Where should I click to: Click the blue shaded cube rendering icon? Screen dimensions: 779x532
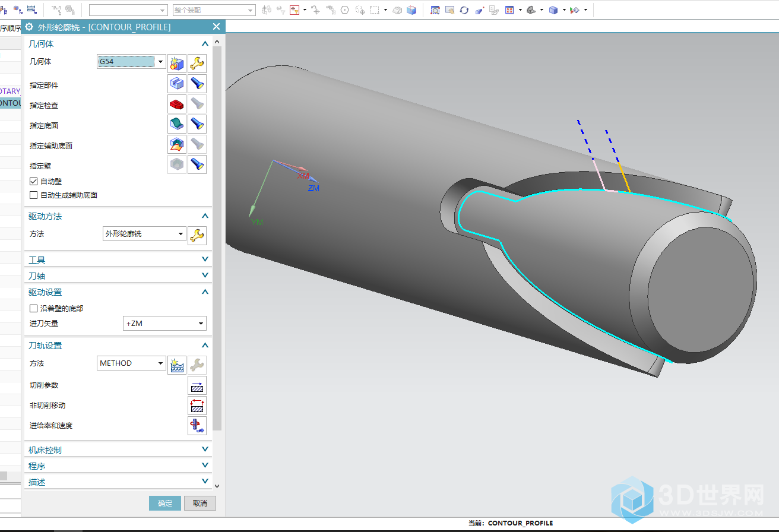pyautogui.click(x=553, y=10)
